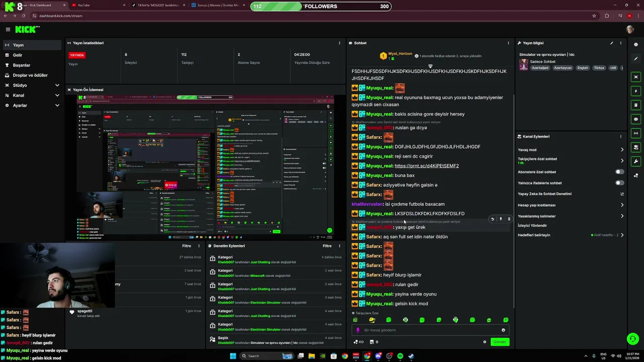Screen dimensions: 644x362
Task: Toggle the broadcast signal widget in right toolbar
Action: (x=636, y=133)
